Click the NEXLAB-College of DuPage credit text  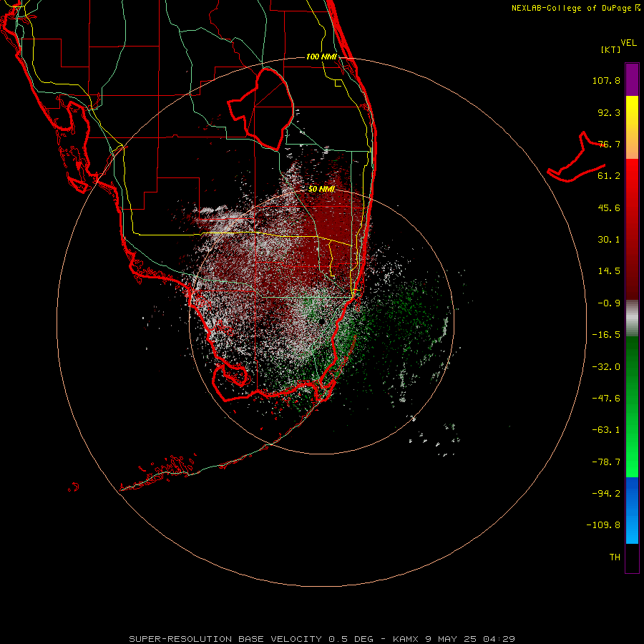coord(575,8)
